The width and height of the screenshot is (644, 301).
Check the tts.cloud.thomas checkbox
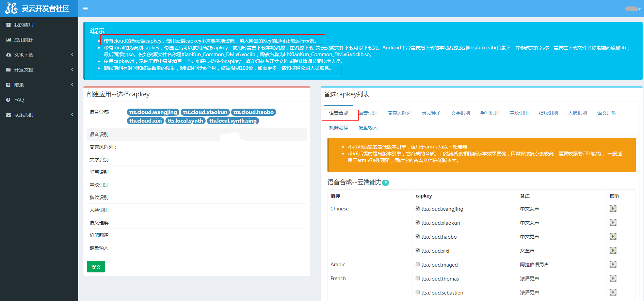pyautogui.click(x=418, y=279)
